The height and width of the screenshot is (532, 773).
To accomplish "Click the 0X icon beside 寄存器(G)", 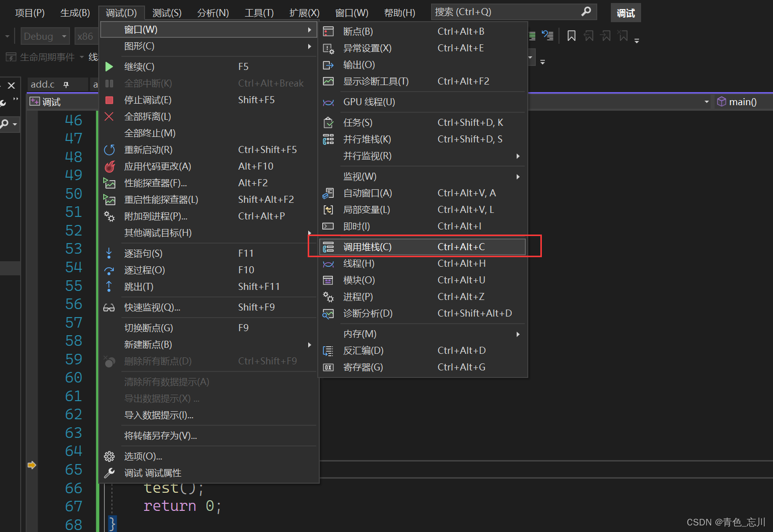I will (x=328, y=367).
